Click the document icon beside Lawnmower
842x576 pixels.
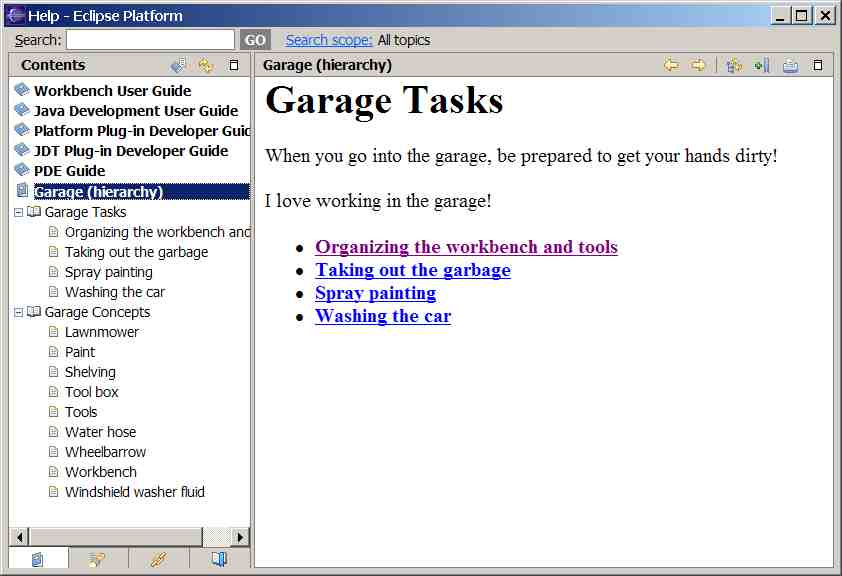click(53, 332)
